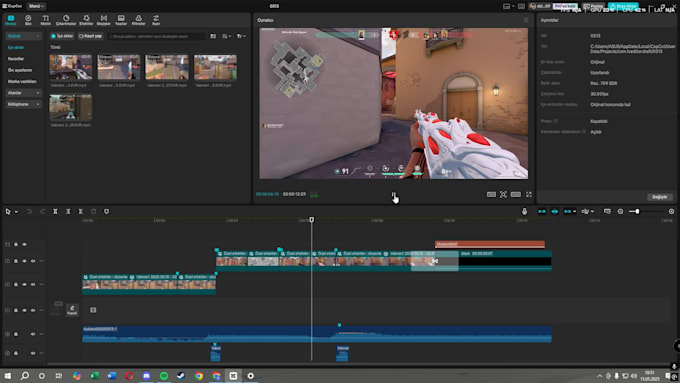Viewport: 680px width, 383px height.
Task: Pause playback in the player
Action: coord(393,194)
